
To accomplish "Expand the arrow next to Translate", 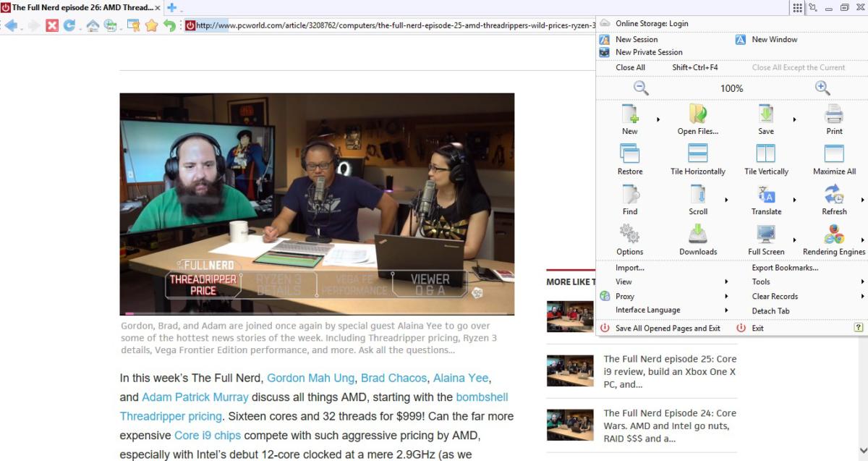I will [x=794, y=200].
